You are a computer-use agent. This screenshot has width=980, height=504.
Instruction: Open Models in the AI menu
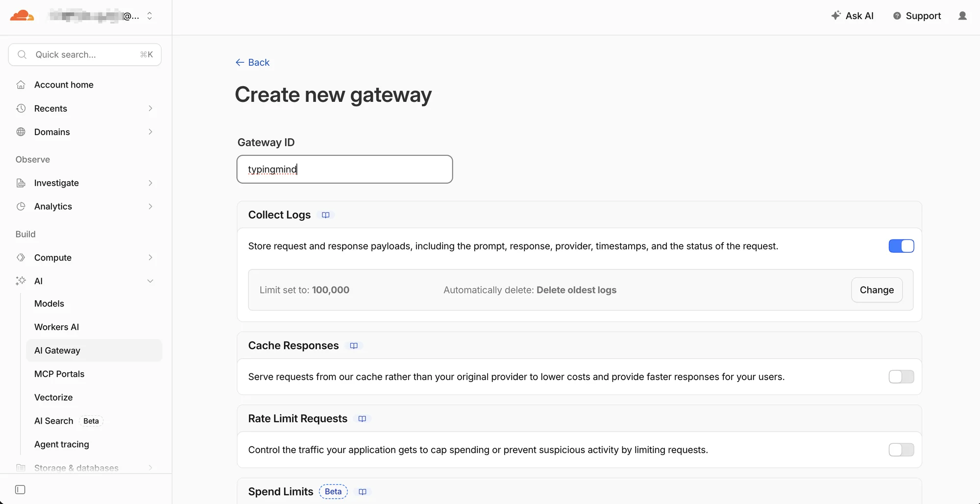(49, 304)
